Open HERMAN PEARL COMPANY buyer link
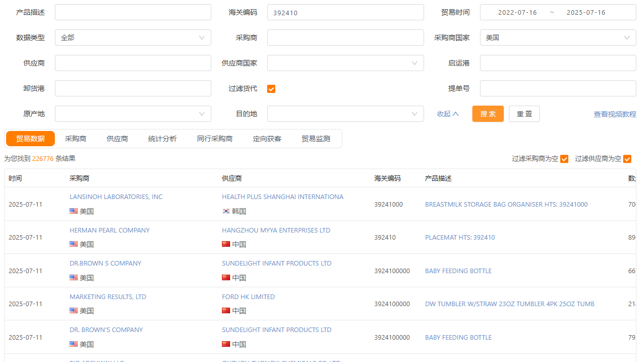The height and width of the screenshot is (362, 644). [110, 231]
